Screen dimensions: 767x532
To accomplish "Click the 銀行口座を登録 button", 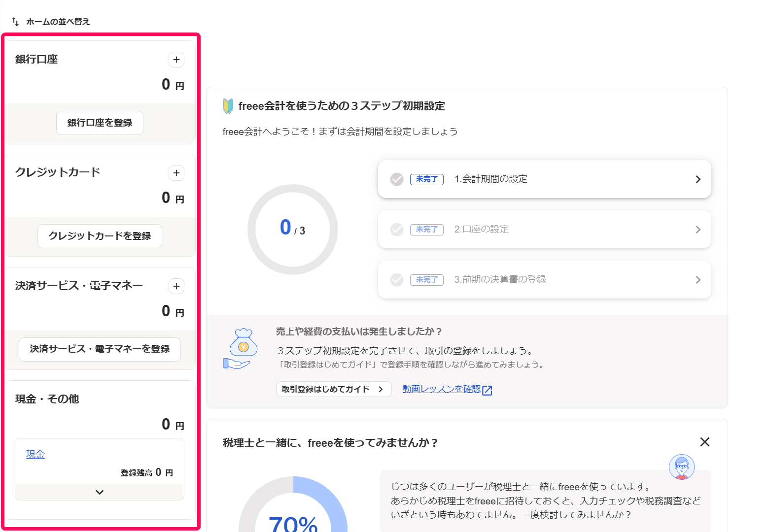I will point(100,123).
